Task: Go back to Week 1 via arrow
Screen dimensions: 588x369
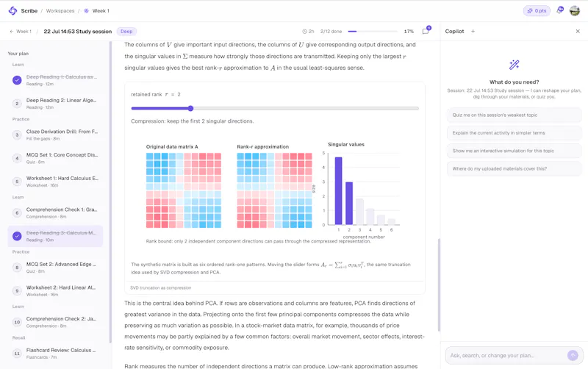Action: click(x=21, y=32)
